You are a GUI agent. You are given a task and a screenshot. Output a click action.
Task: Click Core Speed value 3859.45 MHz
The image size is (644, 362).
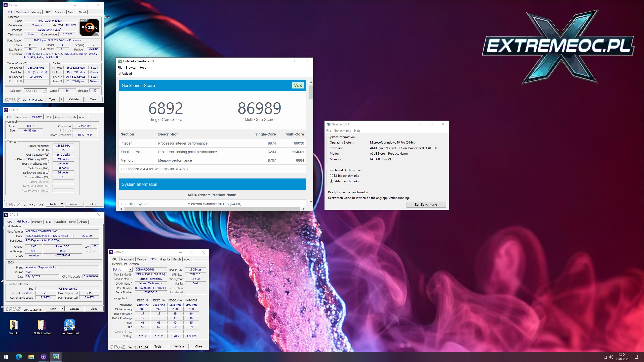pyautogui.click(x=36, y=68)
